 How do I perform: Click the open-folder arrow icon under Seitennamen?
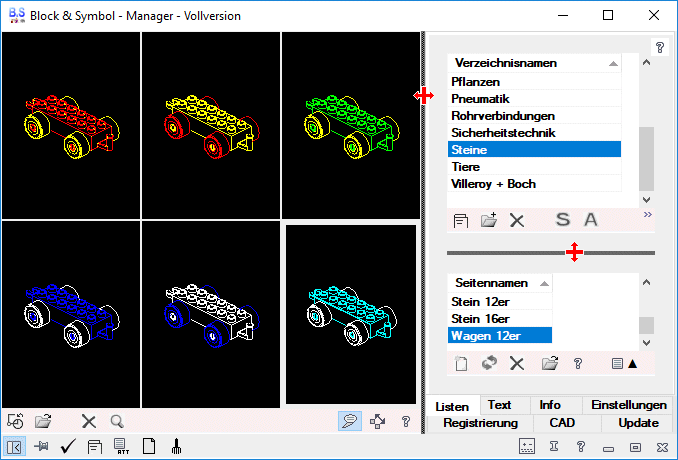tap(550, 363)
